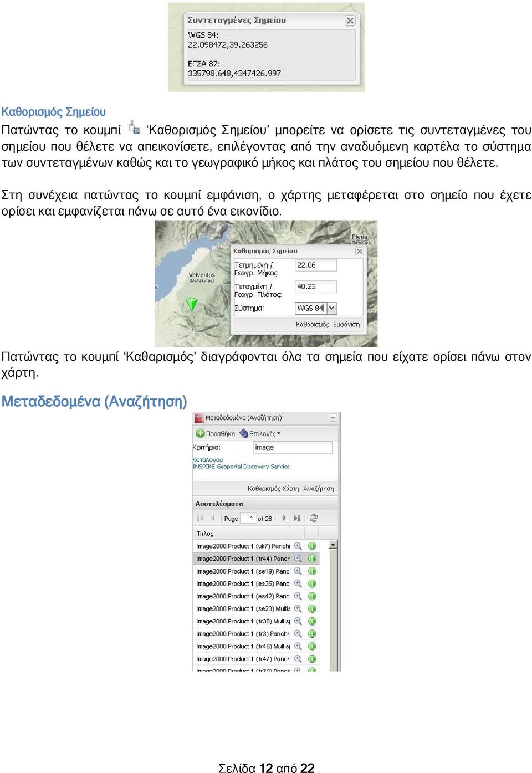532x773 pixels.
Task: Refresh the results list
Action: [314, 518]
